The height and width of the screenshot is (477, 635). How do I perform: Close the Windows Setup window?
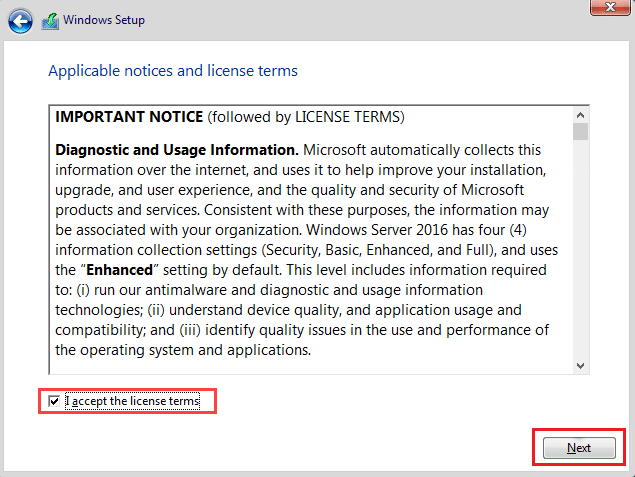click(x=603, y=9)
